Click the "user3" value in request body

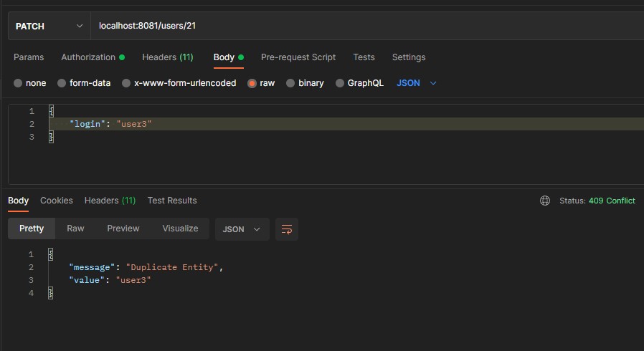tap(134, 124)
